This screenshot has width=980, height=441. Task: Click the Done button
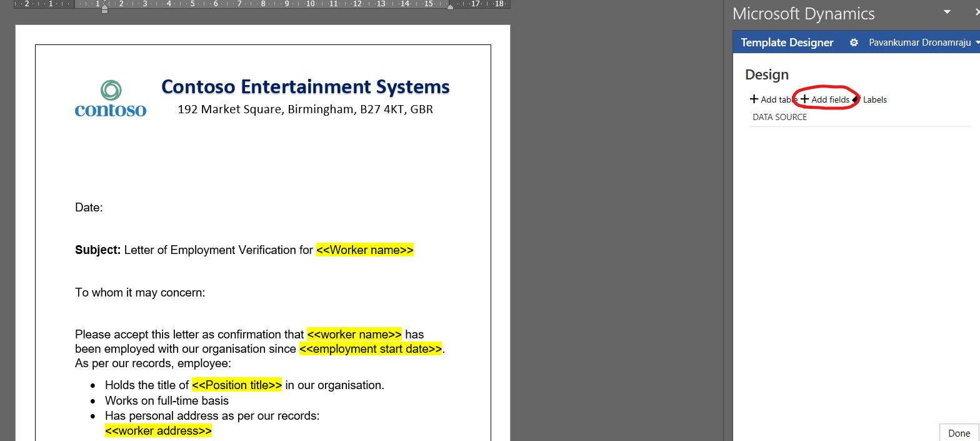959,433
